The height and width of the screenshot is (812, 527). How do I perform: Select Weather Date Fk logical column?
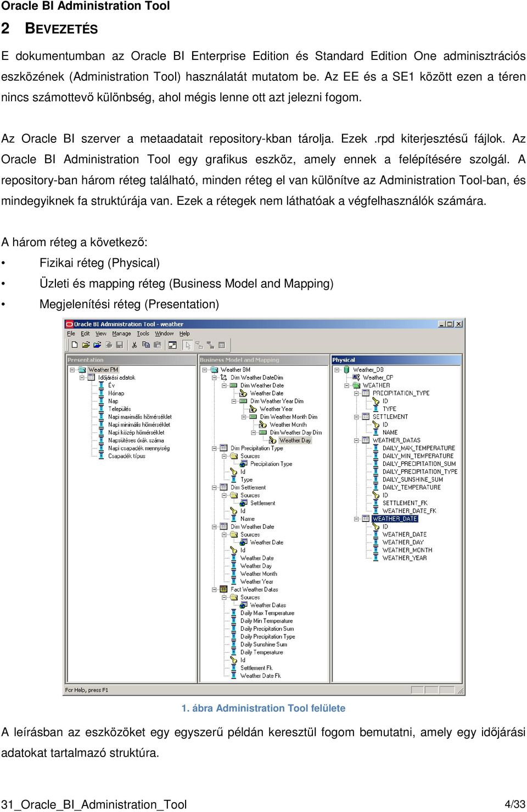pyautogui.click(x=260, y=676)
